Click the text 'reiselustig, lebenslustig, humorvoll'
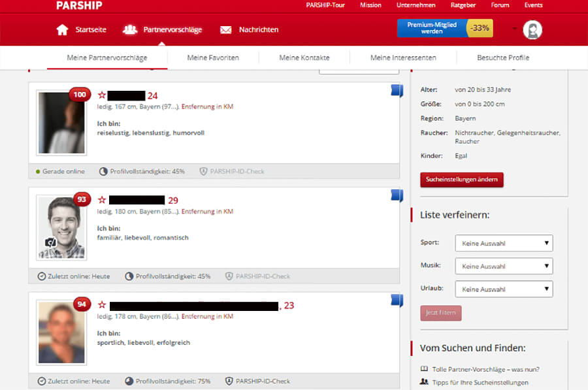 click(151, 133)
